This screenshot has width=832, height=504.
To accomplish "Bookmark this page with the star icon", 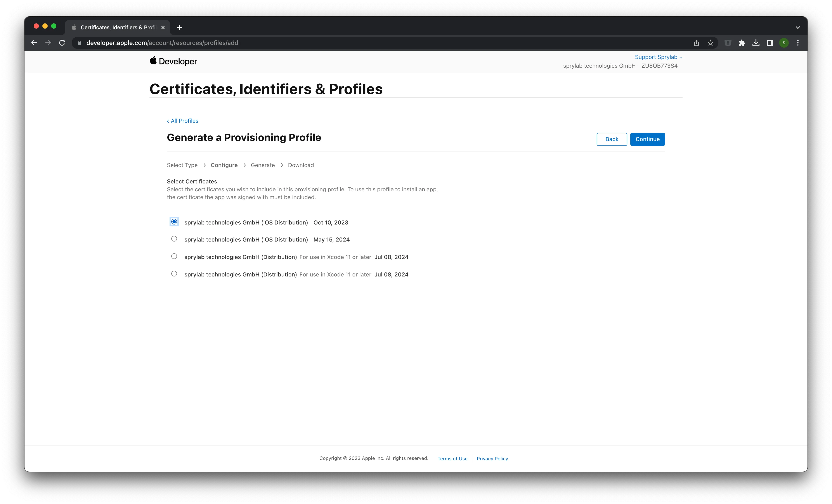I will [711, 43].
